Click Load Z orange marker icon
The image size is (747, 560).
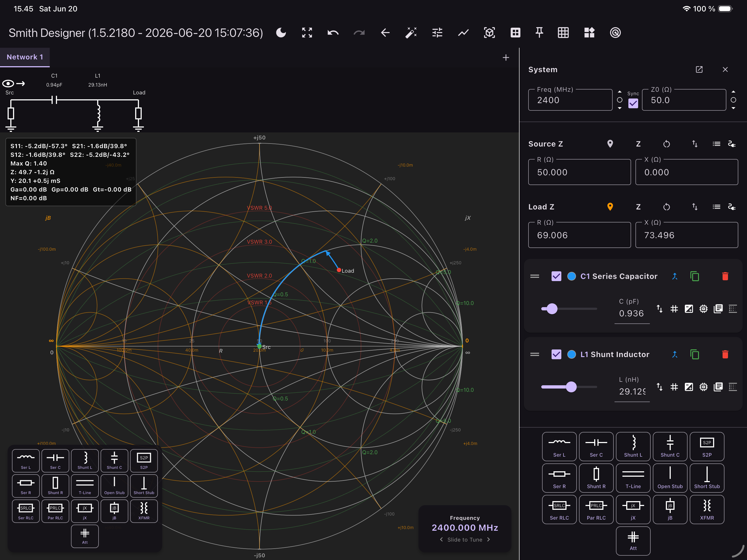(x=610, y=206)
